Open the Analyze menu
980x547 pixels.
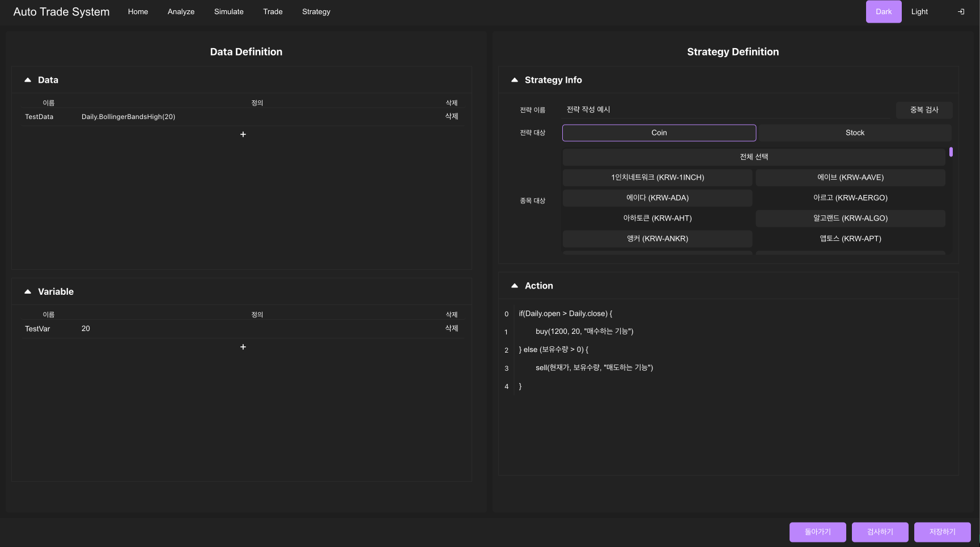[181, 12]
